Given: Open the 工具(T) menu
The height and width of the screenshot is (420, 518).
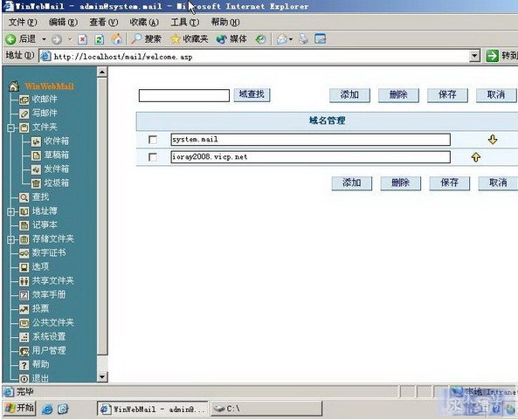Looking at the screenshot, I should click(185, 22).
